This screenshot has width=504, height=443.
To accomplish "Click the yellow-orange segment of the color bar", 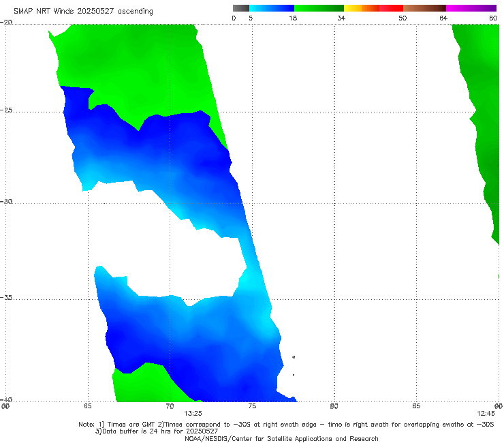I will [x=362, y=8].
